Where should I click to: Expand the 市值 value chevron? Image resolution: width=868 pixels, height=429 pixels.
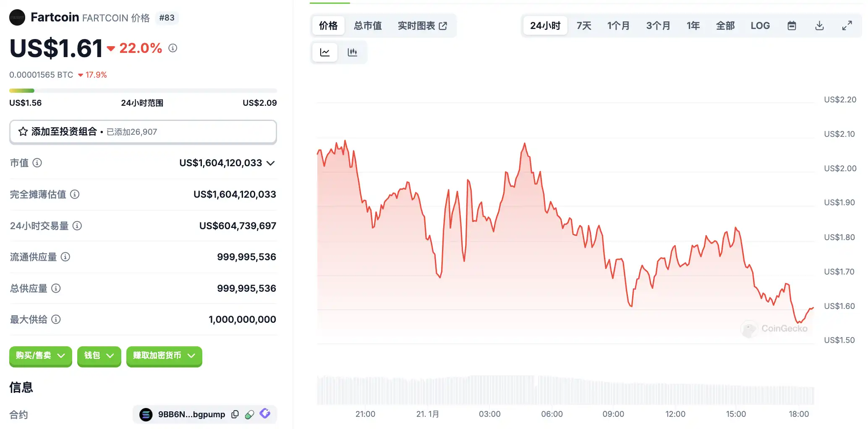tap(271, 163)
